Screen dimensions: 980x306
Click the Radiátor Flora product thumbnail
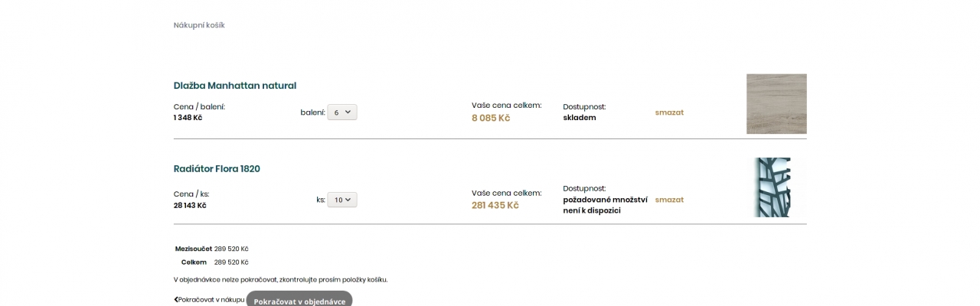click(x=772, y=187)
